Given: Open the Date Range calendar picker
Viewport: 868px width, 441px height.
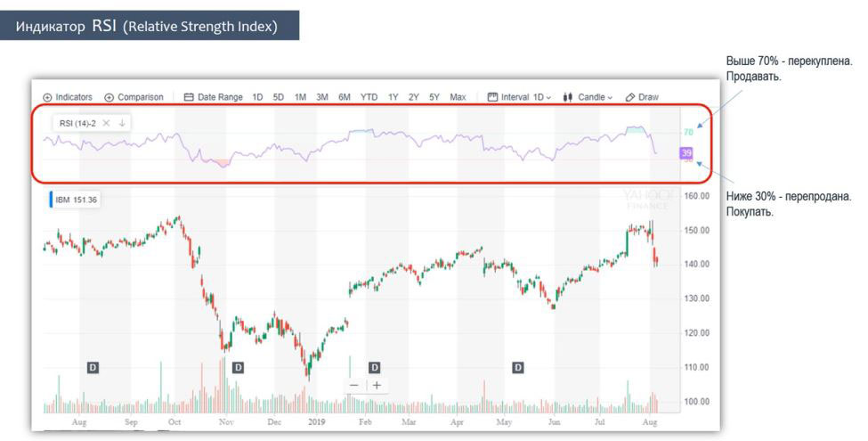Looking at the screenshot, I should [213, 97].
